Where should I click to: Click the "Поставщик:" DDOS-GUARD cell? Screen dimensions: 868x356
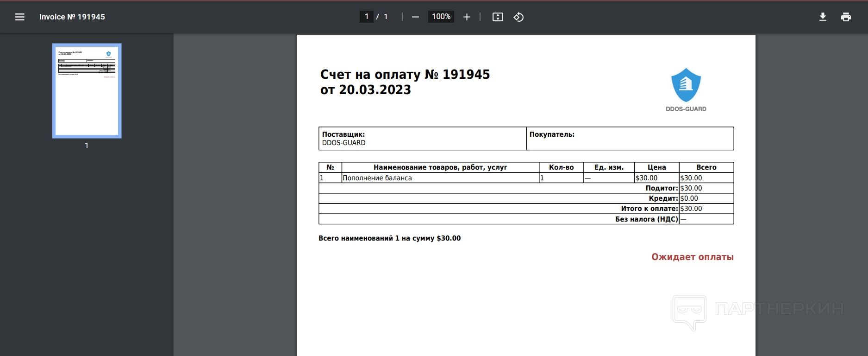pos(422,139)
